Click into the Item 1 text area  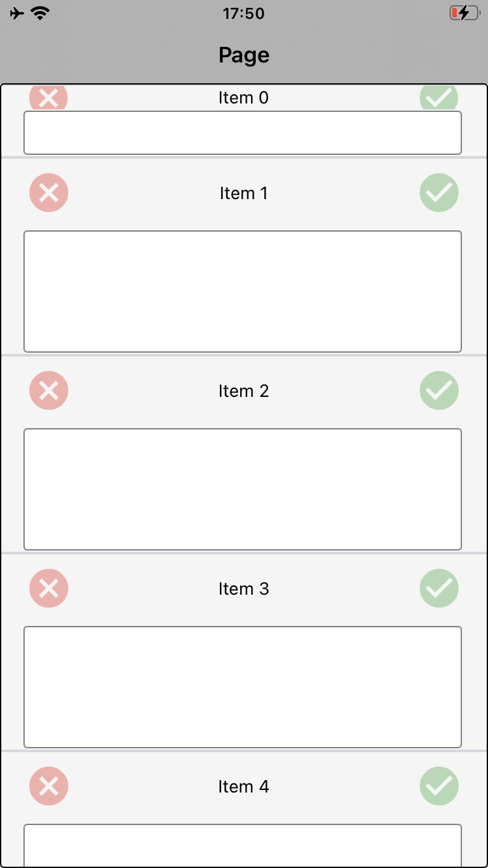point(243,291)
